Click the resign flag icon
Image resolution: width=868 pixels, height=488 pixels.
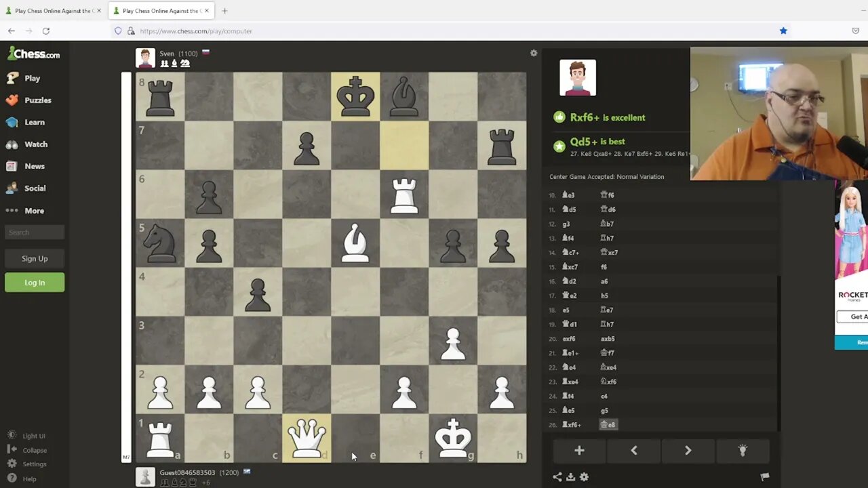[x=764, y=477]
